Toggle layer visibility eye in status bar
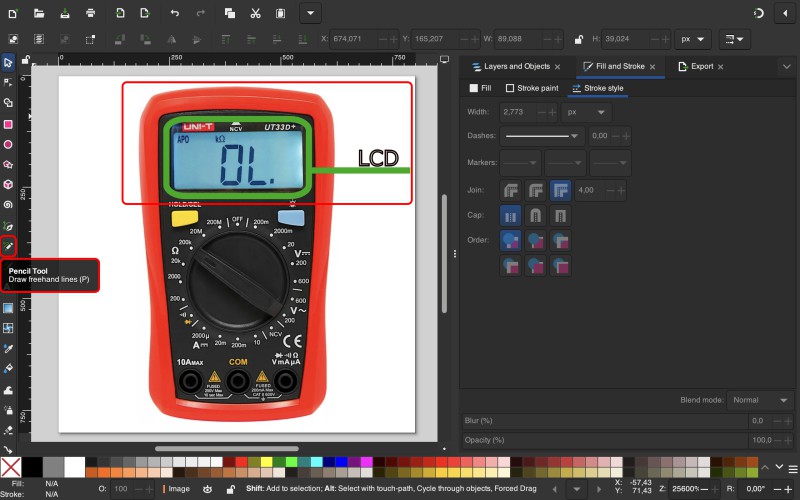The width and height of the screenshot is (800, 500). tap(207, 489)
